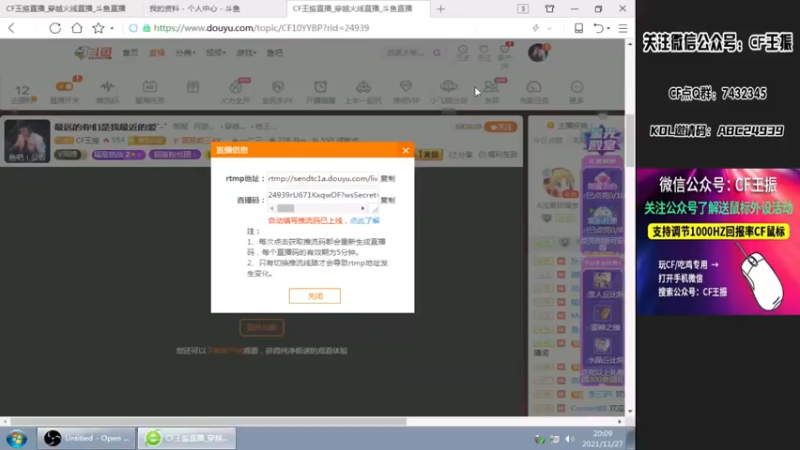This screenshot has height=450, width=800.
Task: Select 直播 in the Douyu navigation
Action: [x=157, y=53]
